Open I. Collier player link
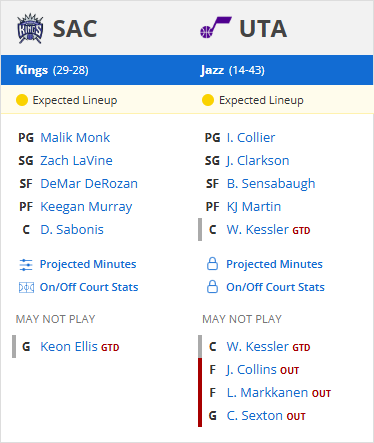The width and height of the screenshot is (374, 443). pos(251,137)
